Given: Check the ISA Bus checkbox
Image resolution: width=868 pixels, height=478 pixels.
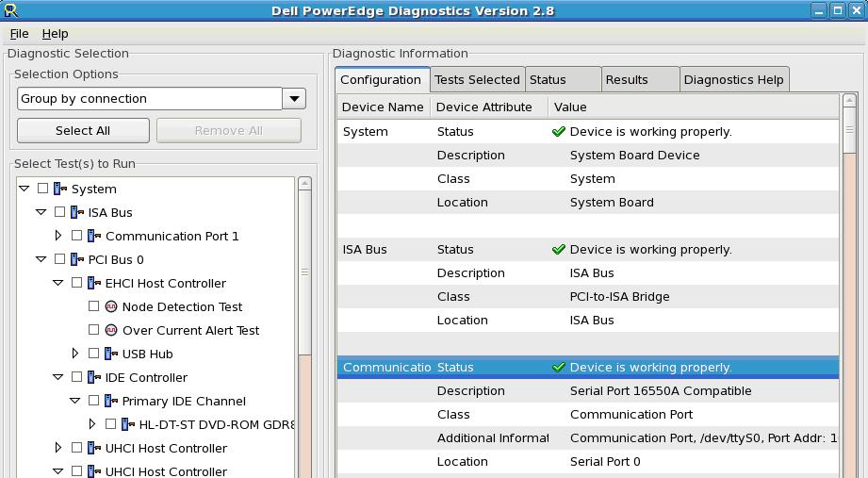Looking at the screenshot, I should click(x=59, y=211).
